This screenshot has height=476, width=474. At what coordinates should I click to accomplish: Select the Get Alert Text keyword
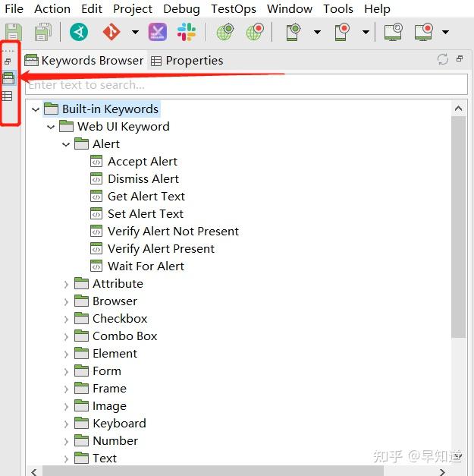click(138, 197)
